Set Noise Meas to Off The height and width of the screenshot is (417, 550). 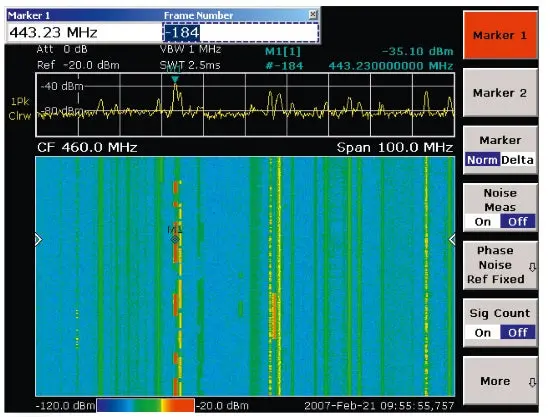coord(518,222)
